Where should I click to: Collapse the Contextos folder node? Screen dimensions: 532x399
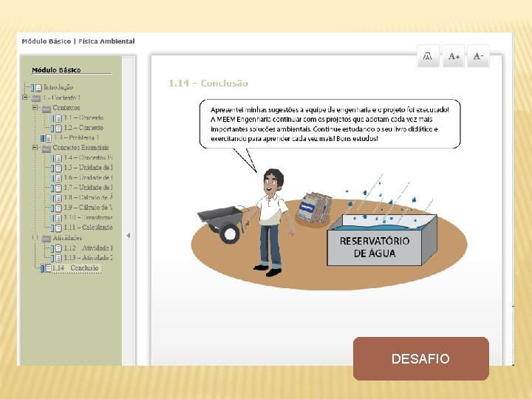[x=35, y=108]
